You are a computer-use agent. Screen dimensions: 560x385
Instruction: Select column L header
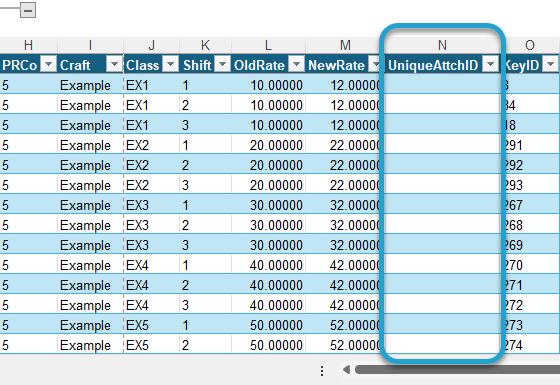pos(268,45)
